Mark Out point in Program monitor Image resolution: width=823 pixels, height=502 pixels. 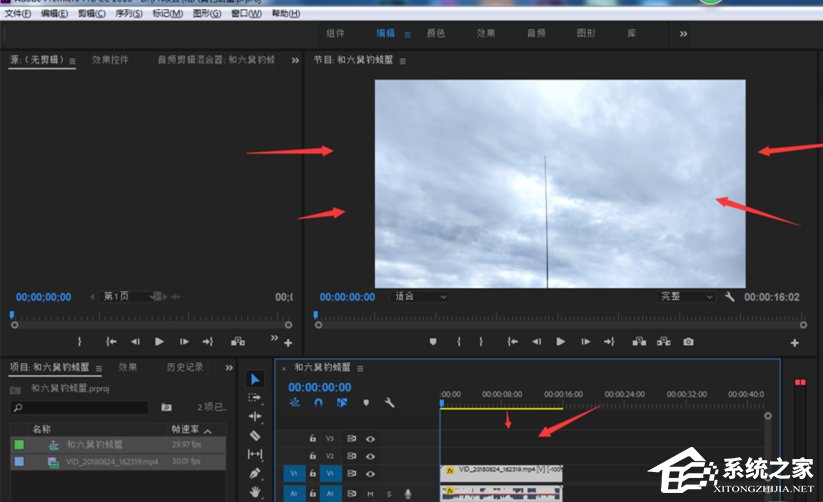[x=481, y=342]
